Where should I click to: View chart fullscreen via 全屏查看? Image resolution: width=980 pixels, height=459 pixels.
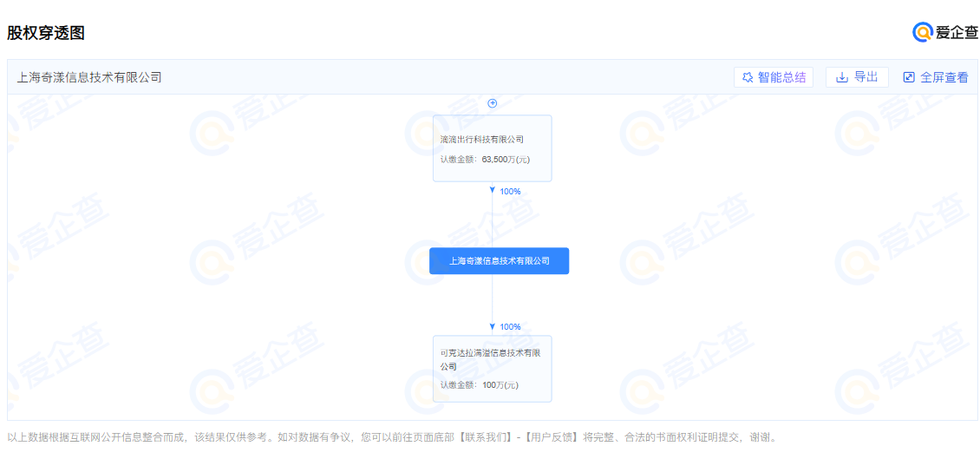[936, 77]
